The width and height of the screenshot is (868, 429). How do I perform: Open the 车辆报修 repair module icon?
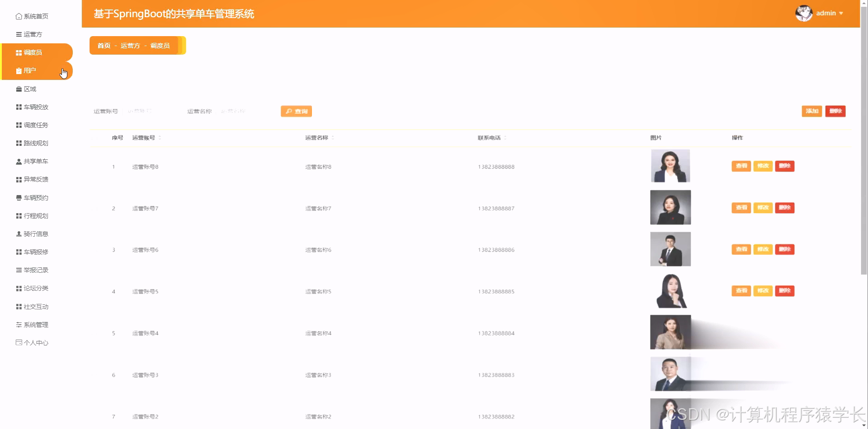click(18, 252)
